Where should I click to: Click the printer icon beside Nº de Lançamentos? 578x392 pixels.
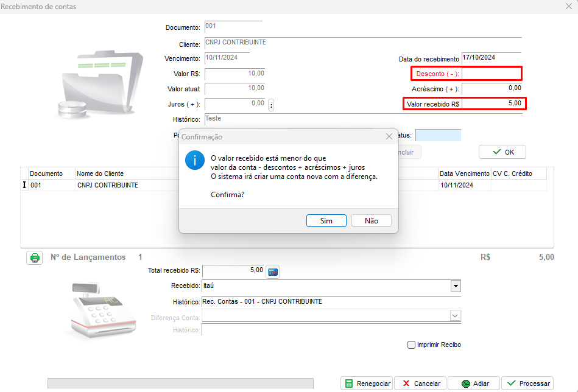[35, 257]
